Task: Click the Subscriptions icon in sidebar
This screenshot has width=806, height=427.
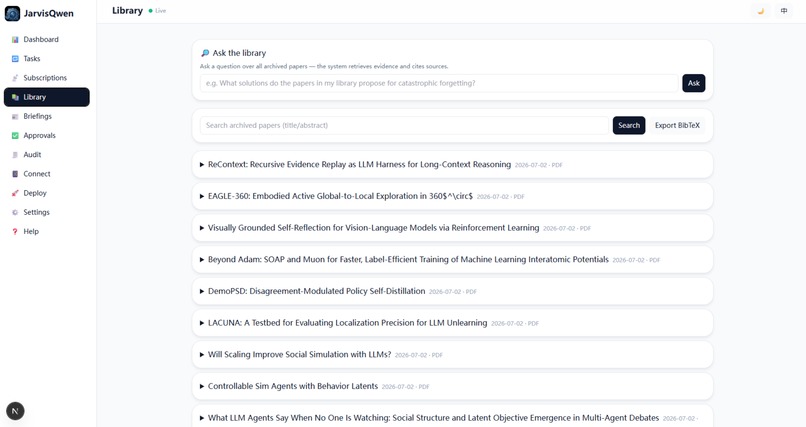Action: point(15,78)
